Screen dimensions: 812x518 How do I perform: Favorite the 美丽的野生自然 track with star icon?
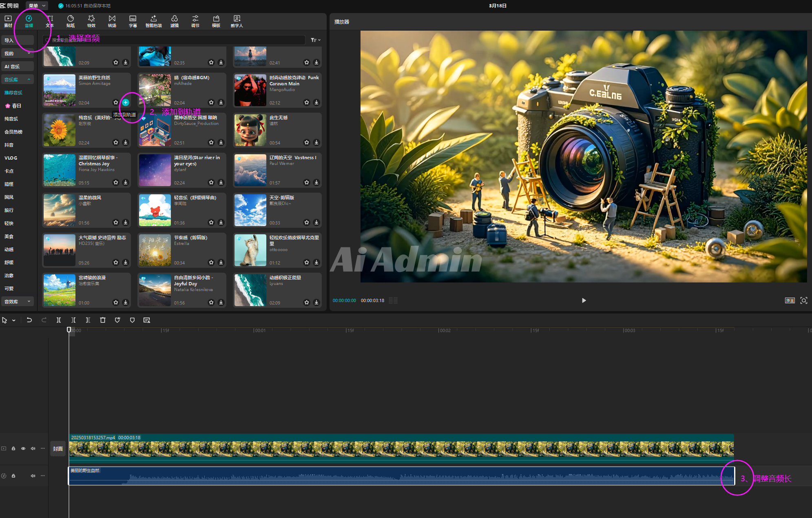pos(116,102)
